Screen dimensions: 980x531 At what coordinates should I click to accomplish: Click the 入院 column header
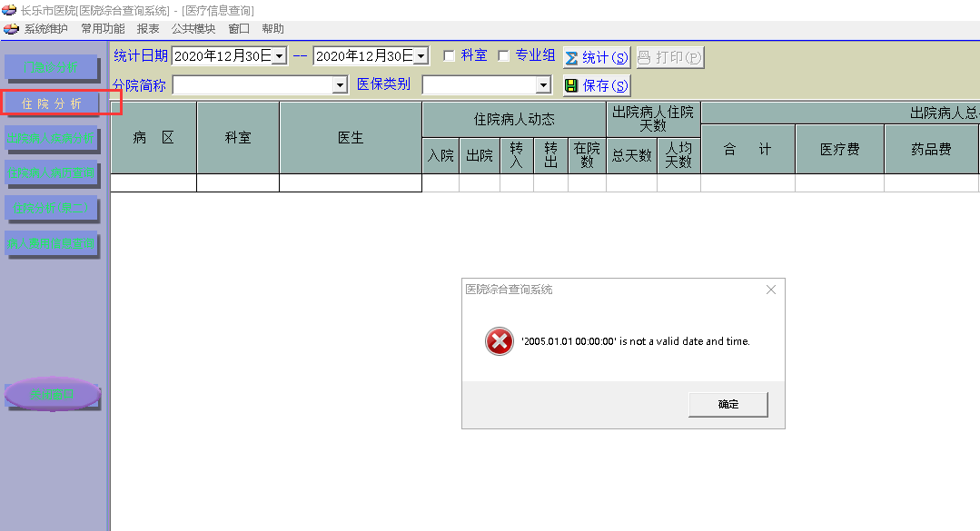pyautogui.click(x=441, y=155)
